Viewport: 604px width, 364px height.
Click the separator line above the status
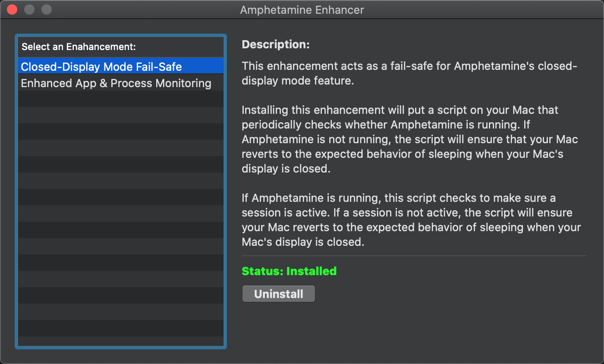pyautogui.click(x=414, y=256)
